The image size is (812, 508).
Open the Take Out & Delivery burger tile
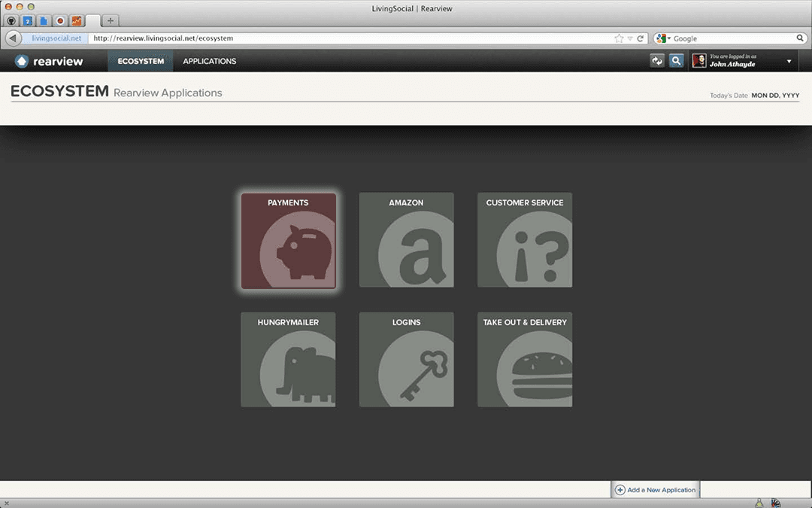525,359
